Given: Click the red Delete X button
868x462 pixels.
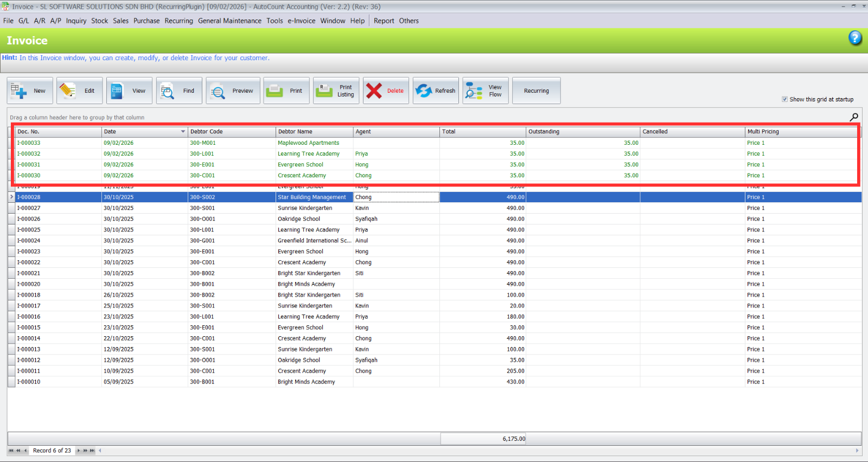Looking at the screenshot, I should click(386, 91).
